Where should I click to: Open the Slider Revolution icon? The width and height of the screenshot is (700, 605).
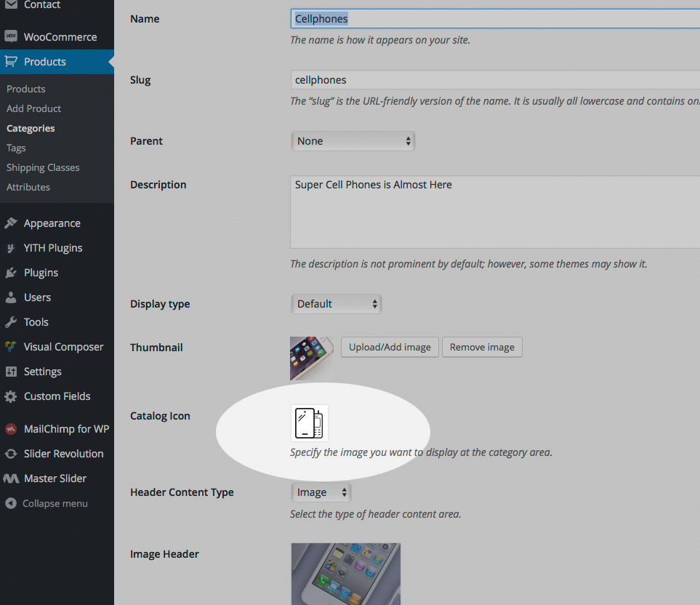[x=10, y=453]
